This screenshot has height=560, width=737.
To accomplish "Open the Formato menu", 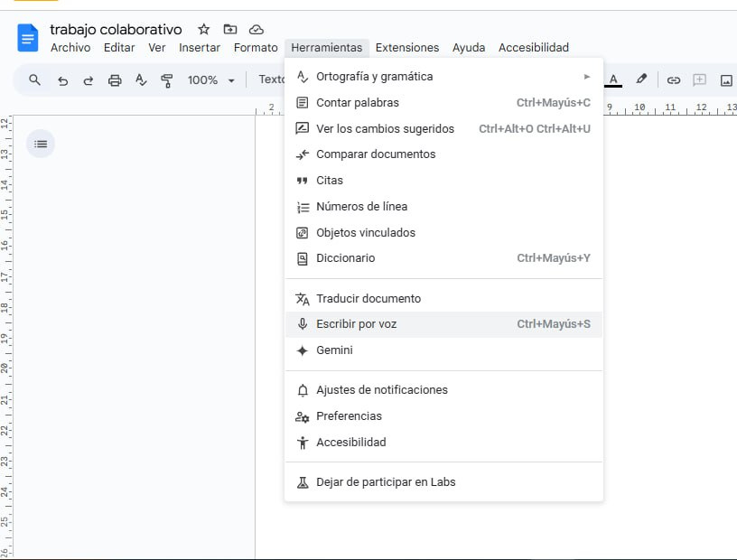I will 256,48.
